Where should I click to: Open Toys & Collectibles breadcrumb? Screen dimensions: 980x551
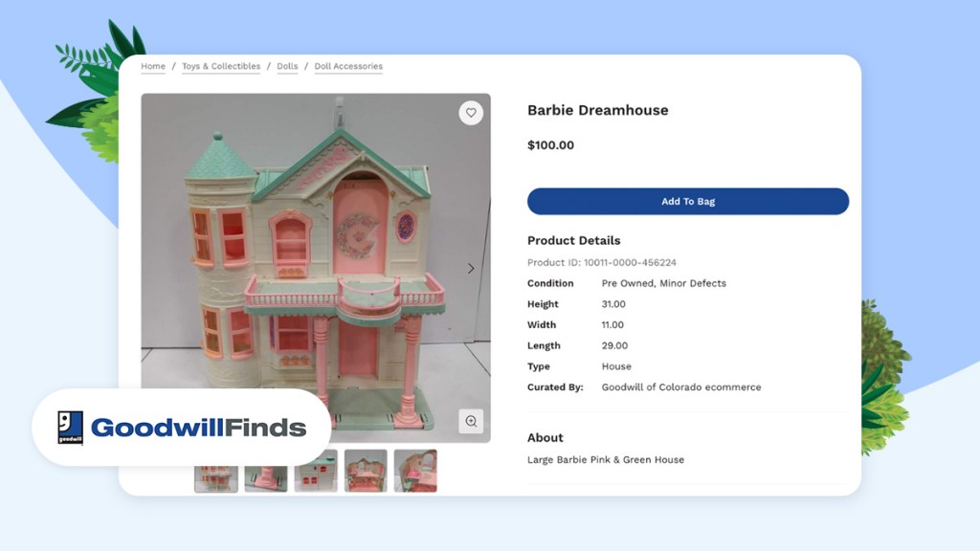tap(221, 66)
